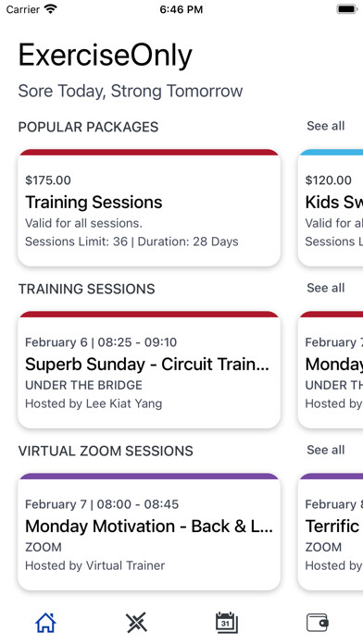Screen dimensions: 363x644
Task: See all Popular Packages
Action: [326, 126]
